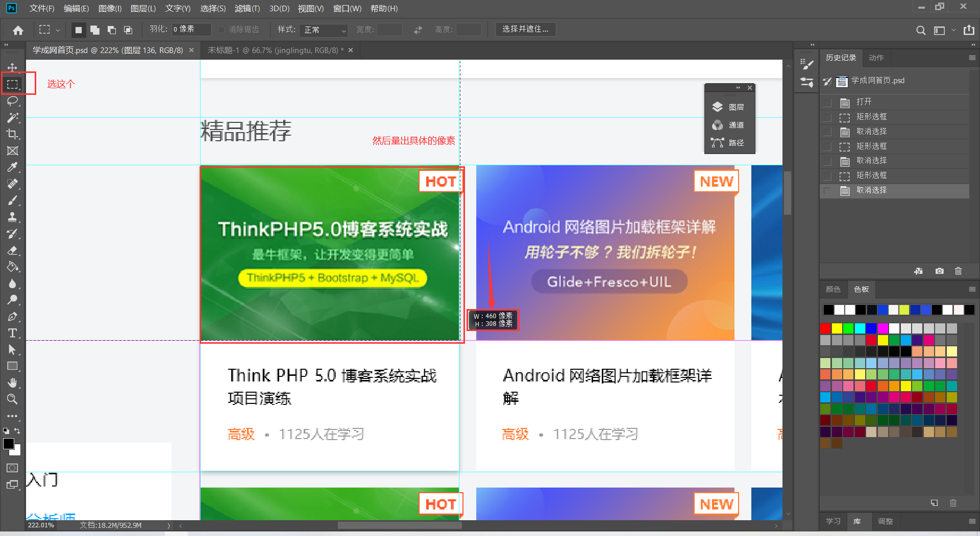Select the Healing Brush tool
This screenshot has height=536, width=980.
pos(12,184)
